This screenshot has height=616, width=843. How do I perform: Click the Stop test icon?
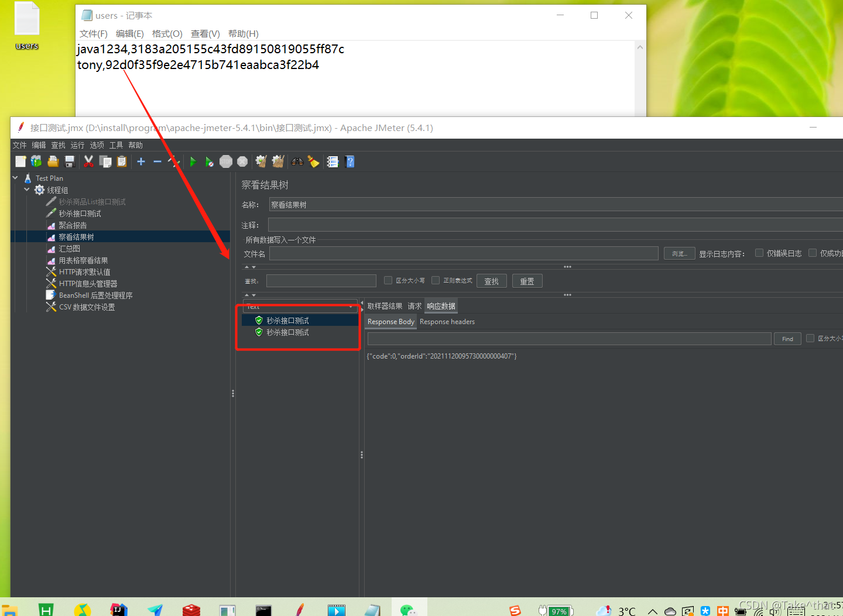(x=226, y=161)
